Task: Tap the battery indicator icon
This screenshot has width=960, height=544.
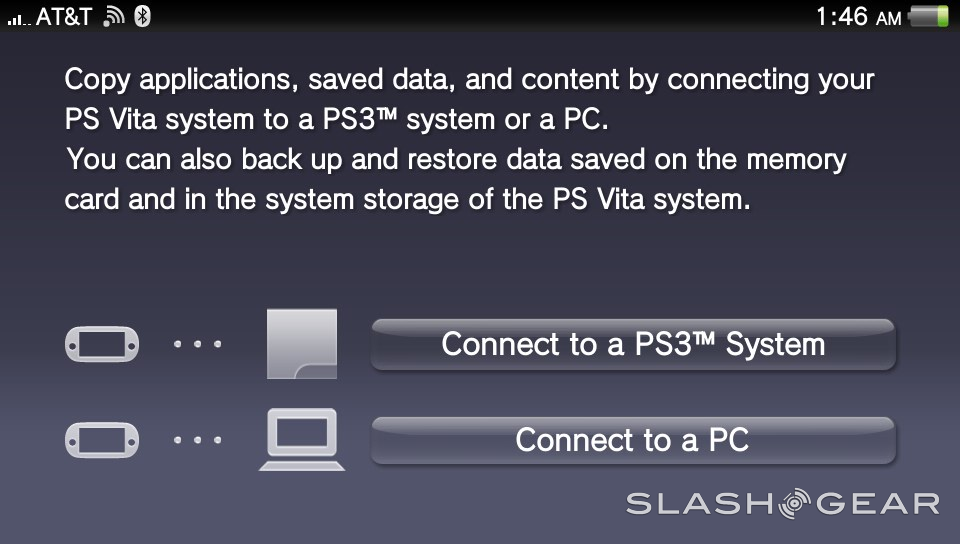Action: pos(929,17)
